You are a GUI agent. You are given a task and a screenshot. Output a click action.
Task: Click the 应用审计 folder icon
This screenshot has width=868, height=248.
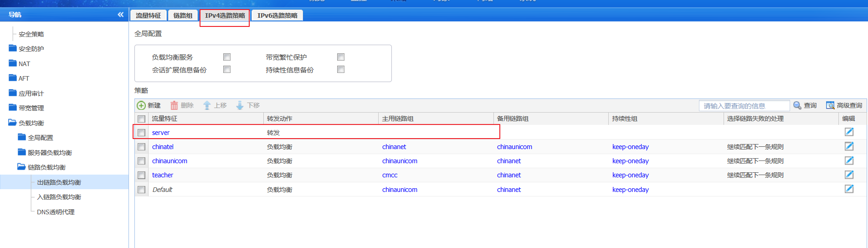click(13, 93)
